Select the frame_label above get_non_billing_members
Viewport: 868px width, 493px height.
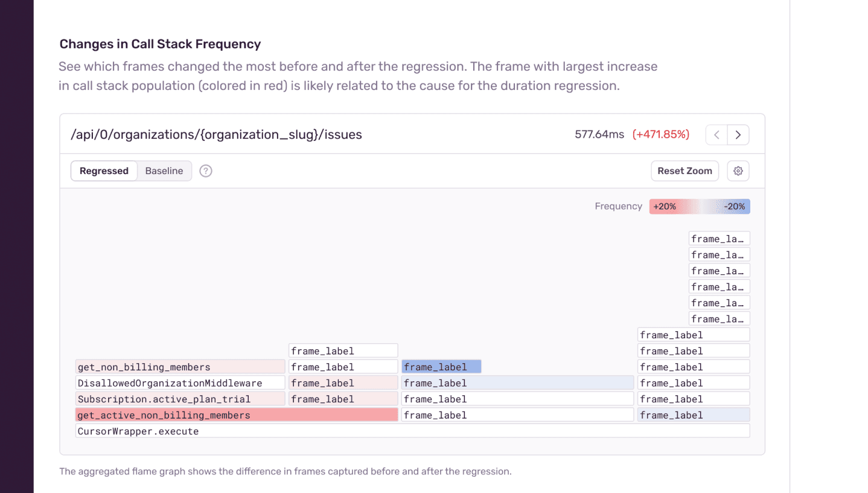(343, 350)
